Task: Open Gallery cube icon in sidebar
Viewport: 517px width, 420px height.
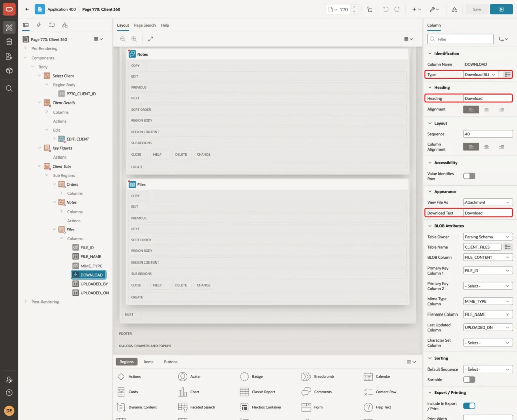Action: [x=9, y=71]
